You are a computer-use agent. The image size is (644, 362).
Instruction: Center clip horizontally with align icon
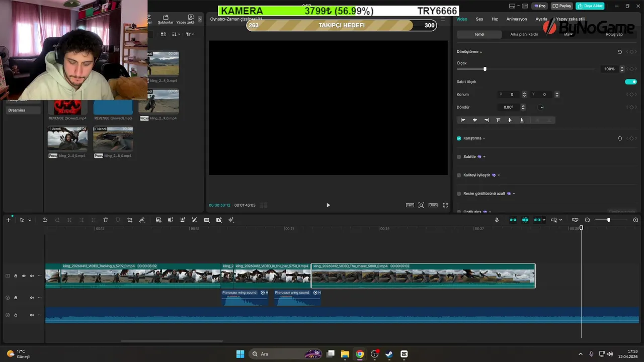474,120
